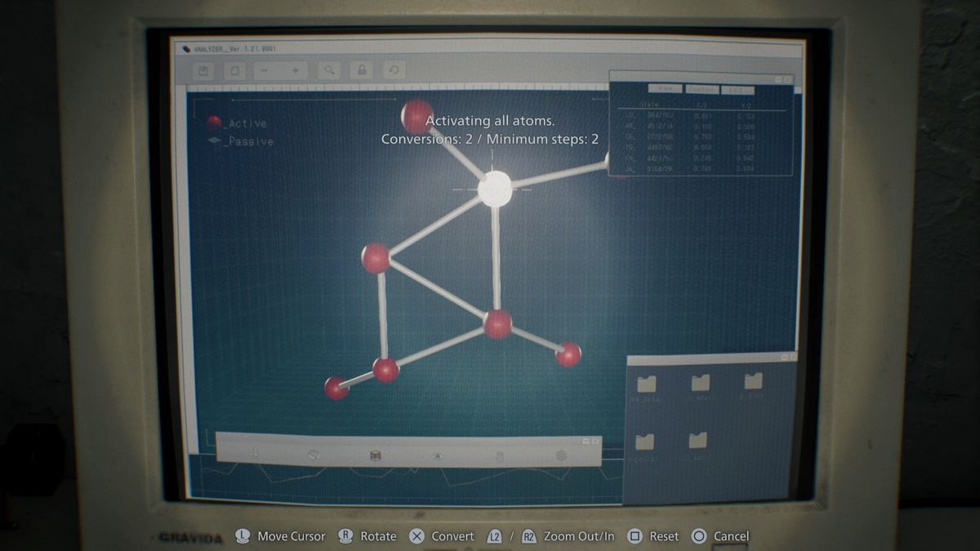Select the hand pan tool in bottom toolbar
The image size is (980, 551).
click(499, 455)
